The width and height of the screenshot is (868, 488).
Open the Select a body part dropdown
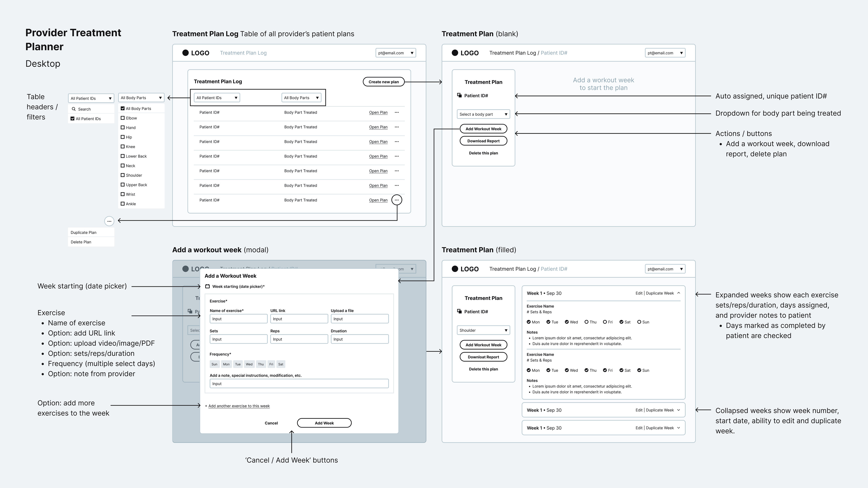[x=483, y=114]
